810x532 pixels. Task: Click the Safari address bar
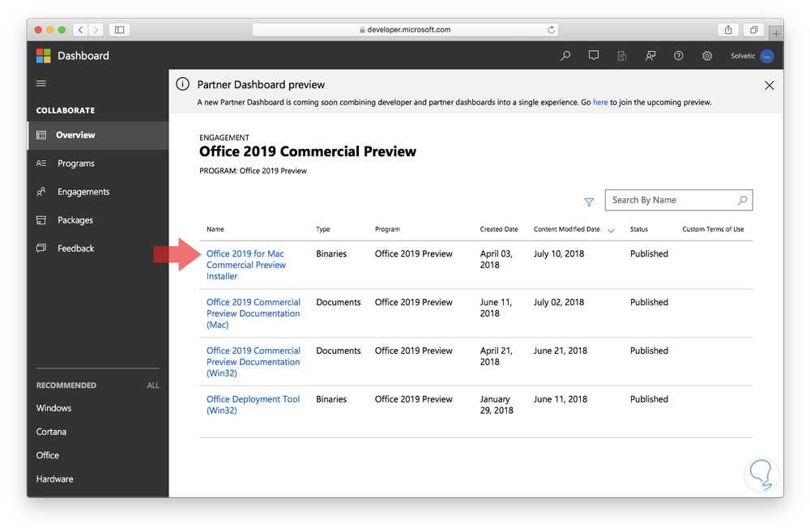pos(405,29)
